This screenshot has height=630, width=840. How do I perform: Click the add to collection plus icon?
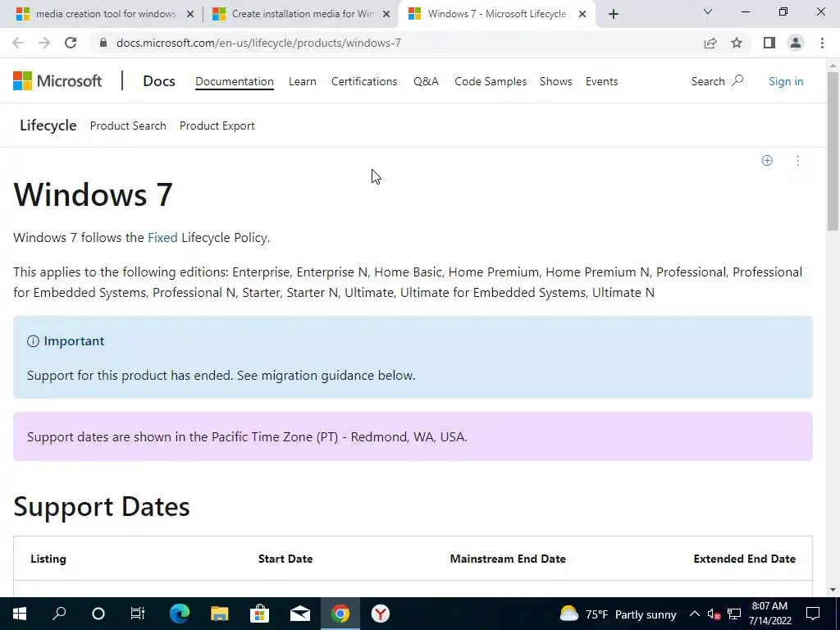tap(767, 161)
